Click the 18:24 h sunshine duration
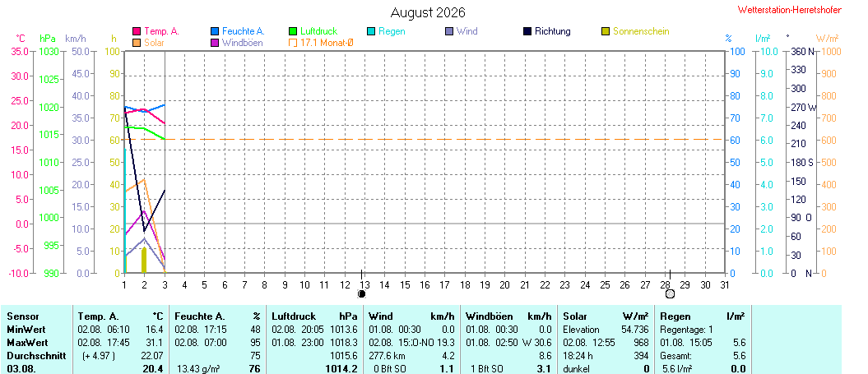 (578, 356)
